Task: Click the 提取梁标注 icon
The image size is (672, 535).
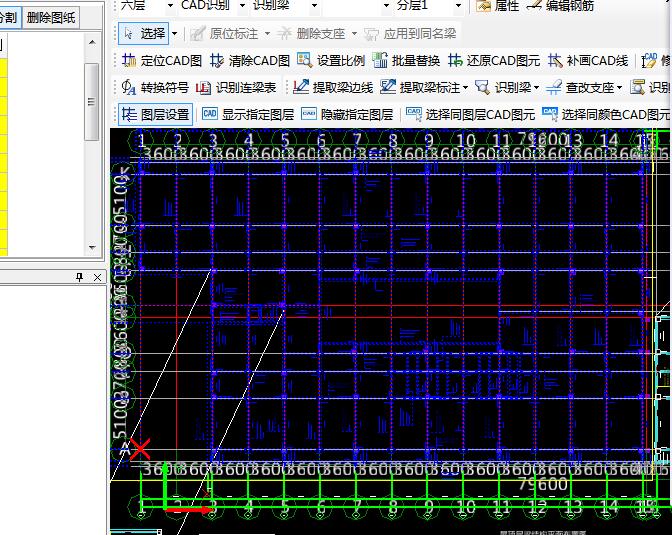Action: point(388,87)
